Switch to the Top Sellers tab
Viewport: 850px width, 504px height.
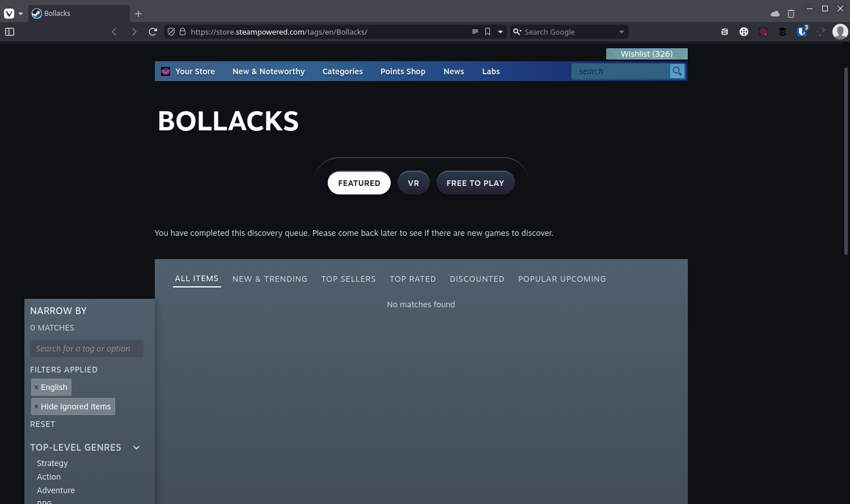pyautogui.click(x=348, y=279)
